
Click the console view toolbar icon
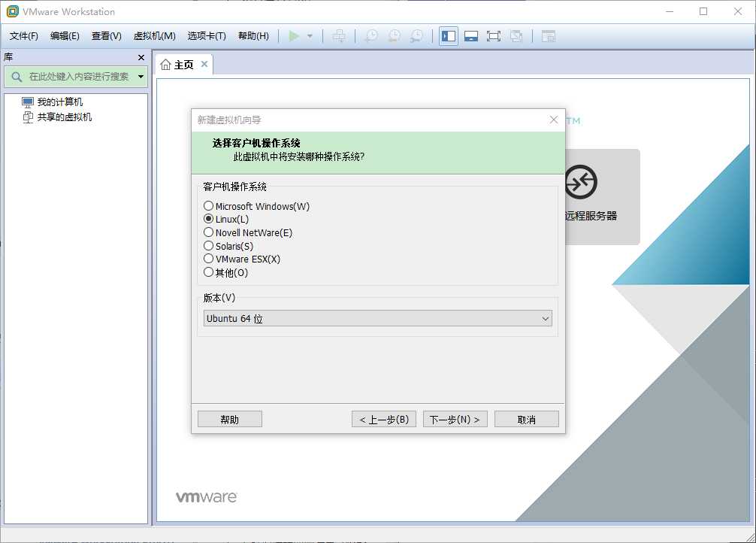point(548,36)
